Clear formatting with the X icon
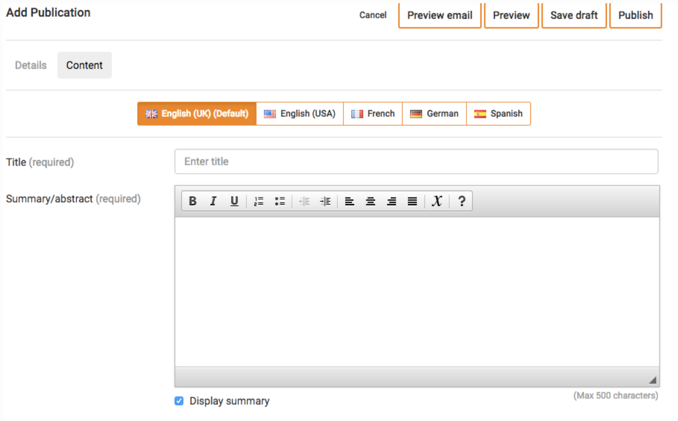 click(437, 201)
